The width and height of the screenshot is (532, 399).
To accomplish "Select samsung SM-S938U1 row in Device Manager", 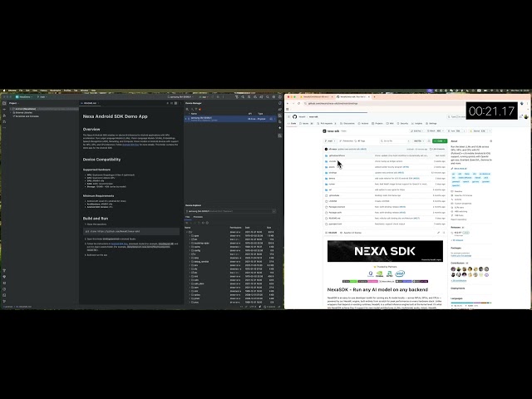I will coord(229,119).
